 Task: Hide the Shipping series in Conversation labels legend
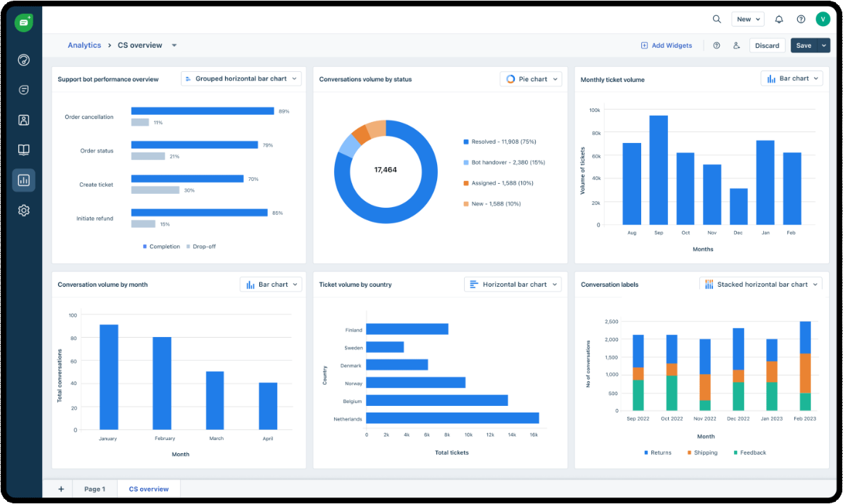[x=701, y=452]
